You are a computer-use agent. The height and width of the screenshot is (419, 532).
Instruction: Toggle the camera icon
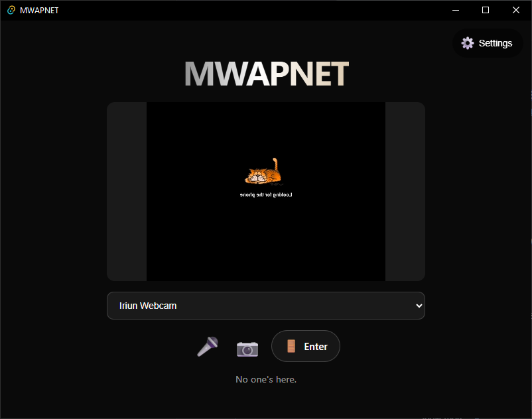[247, 349]
